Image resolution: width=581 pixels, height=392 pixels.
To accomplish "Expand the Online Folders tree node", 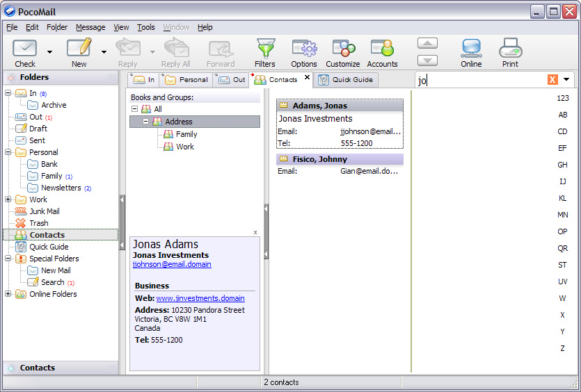I will 8,294.
